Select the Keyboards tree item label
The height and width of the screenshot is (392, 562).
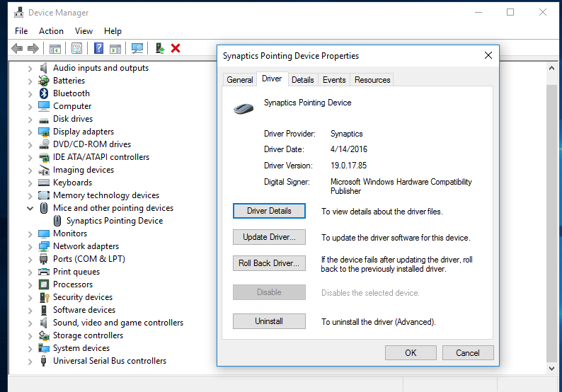(x=72, y=183)
